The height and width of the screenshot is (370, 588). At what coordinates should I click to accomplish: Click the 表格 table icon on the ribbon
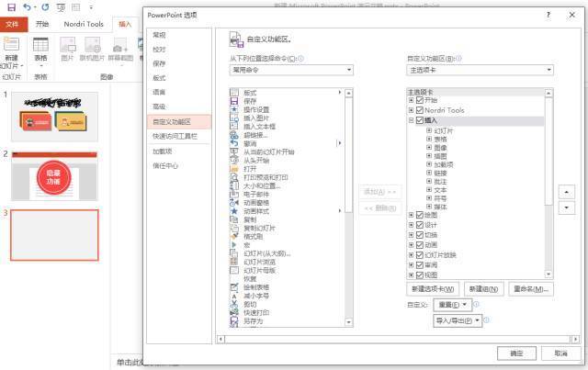tap(40, 45)
